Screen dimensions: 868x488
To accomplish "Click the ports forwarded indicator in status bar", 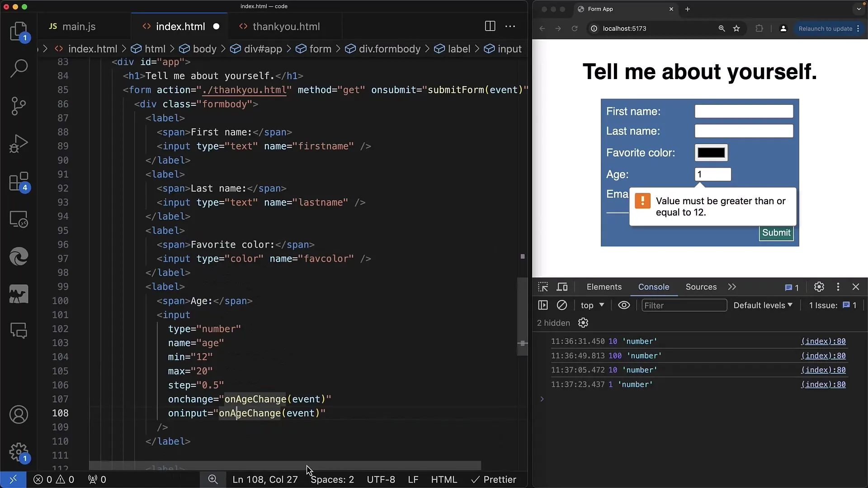I will 97,479.
